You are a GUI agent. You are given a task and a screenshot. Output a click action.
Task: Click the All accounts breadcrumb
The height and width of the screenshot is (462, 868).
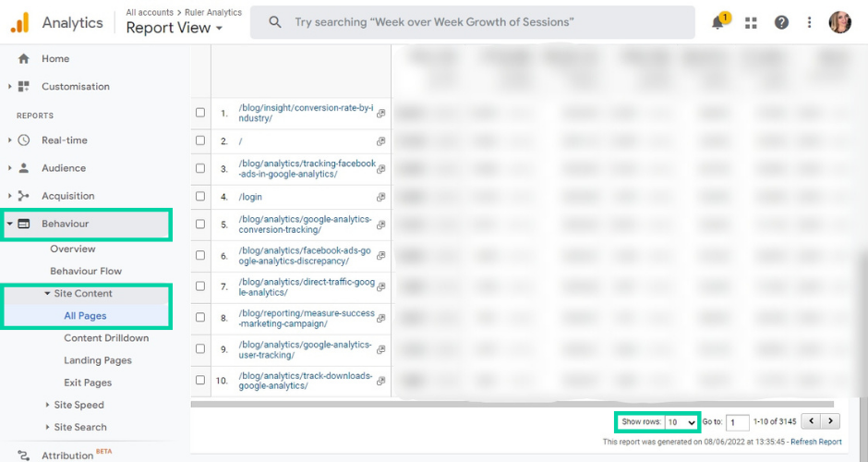point(150,12)
